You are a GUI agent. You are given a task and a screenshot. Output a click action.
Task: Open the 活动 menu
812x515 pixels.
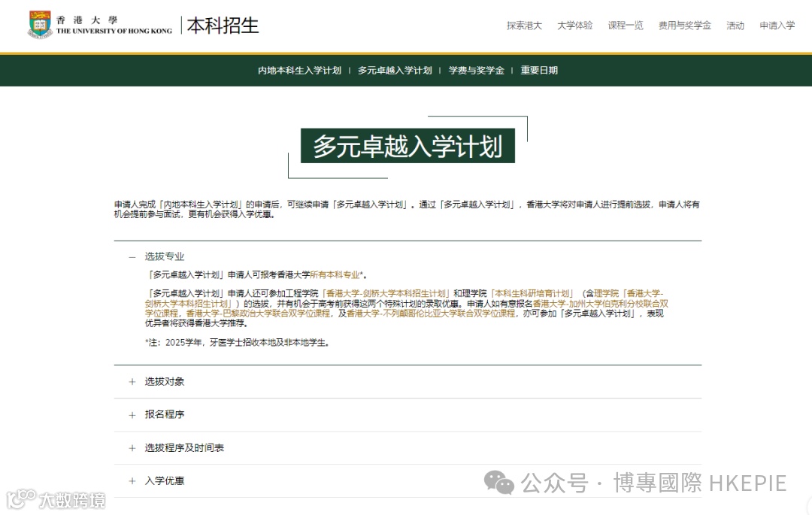735,25
